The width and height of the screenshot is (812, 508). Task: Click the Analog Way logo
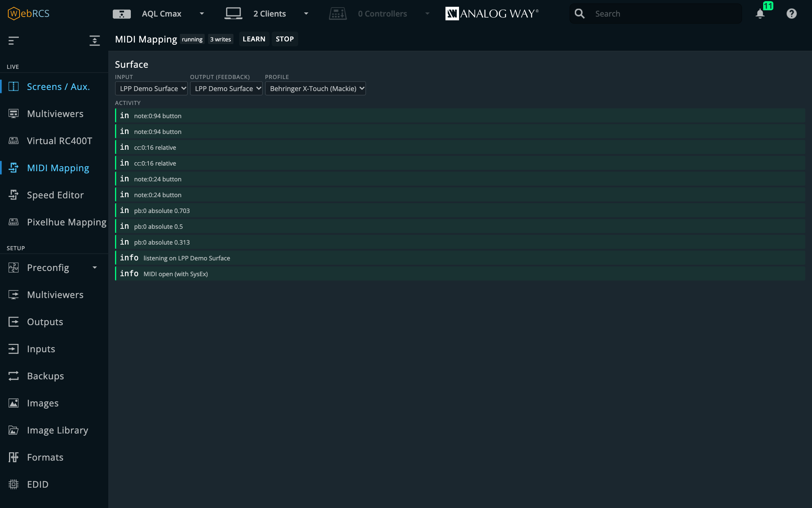pos(492,14)
